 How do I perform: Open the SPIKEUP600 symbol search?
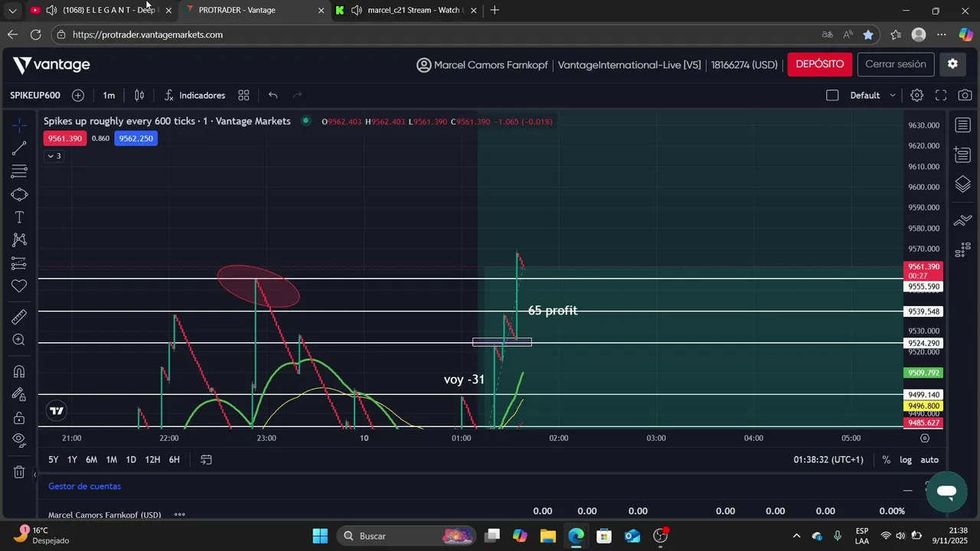pos(35,96)
